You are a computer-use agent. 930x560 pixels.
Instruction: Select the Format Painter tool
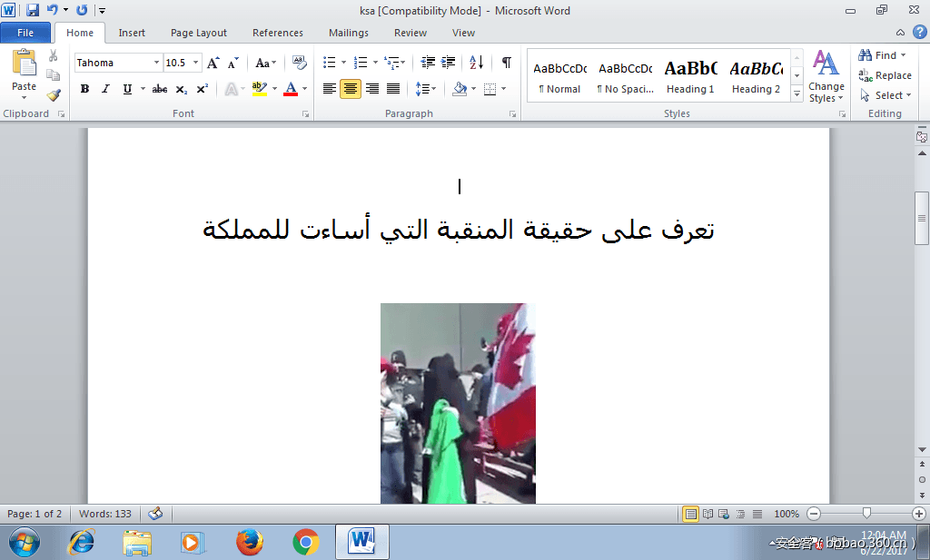pos(54,93)
